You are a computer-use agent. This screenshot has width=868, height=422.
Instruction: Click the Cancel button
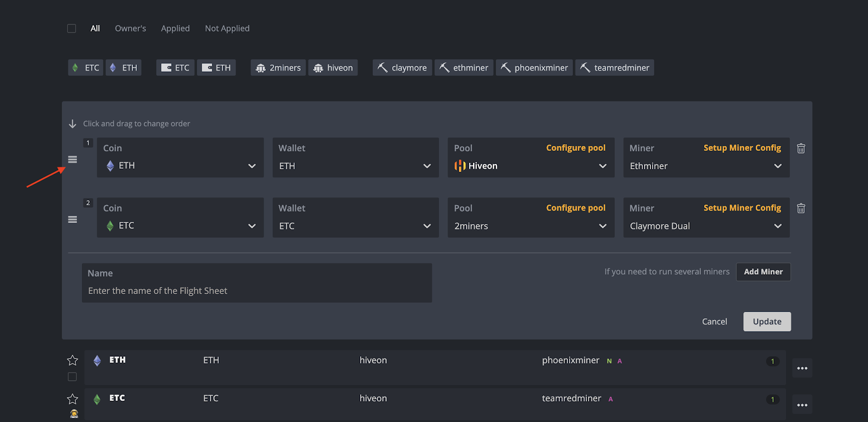(714, 322)
